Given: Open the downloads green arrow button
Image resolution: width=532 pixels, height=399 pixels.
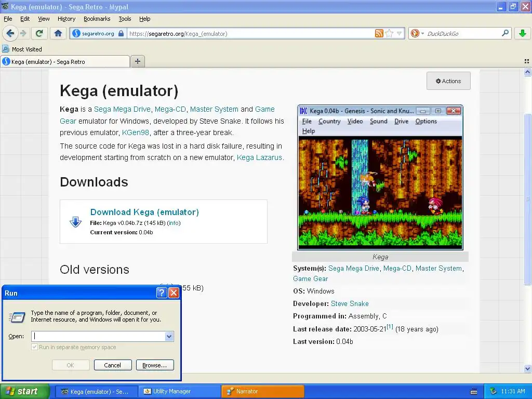Looking at the screenshot, I should click(523, 33).
